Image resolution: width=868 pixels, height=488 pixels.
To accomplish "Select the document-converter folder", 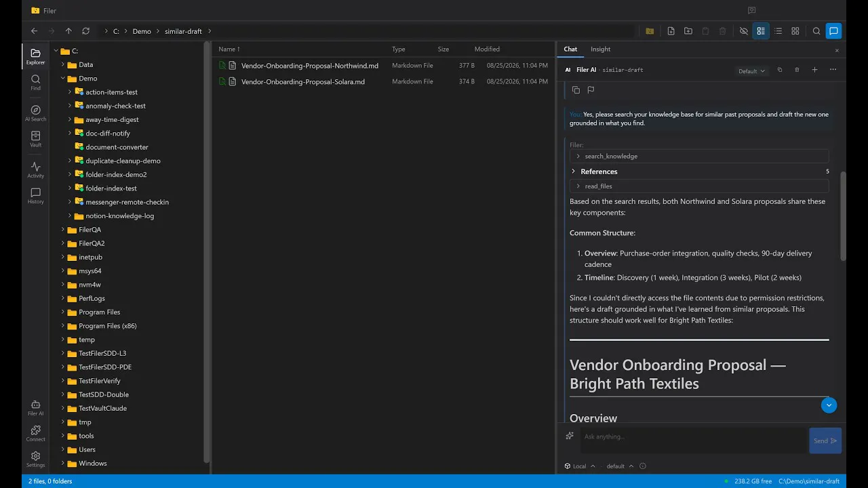I will point(117,147).
